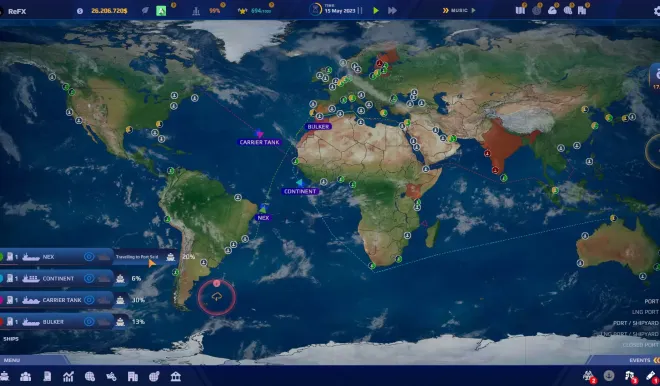Open the bank icon in bottom menu
The image size is (660, 386).
point(176,376)
